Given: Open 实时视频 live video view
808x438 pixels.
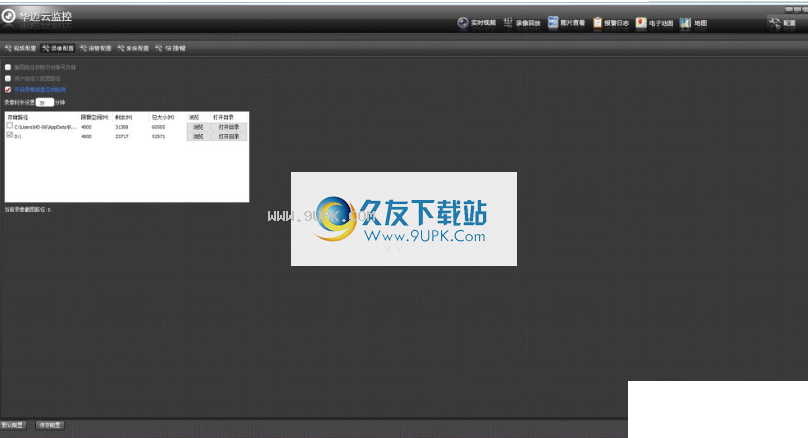Looking at the screenshot, I should pos(477,23).
